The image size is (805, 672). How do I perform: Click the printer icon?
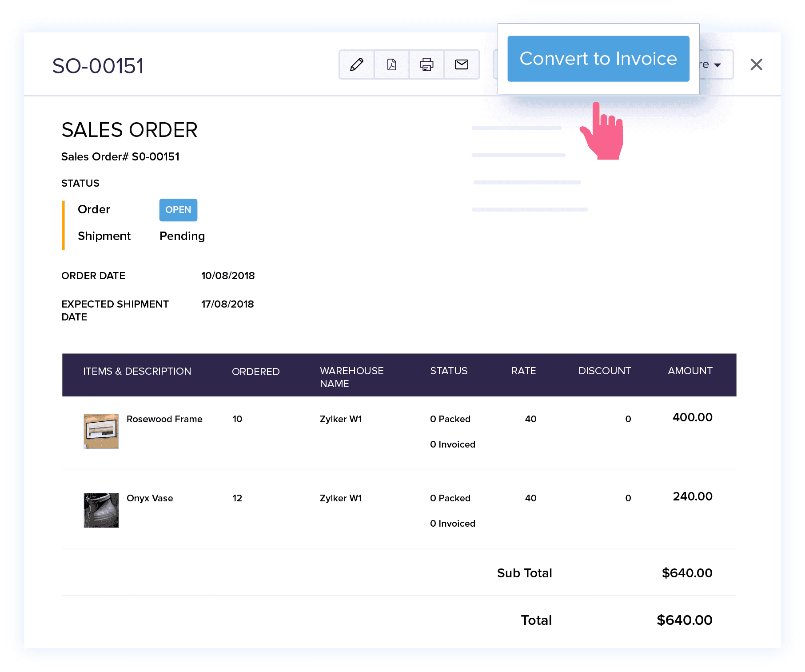[x=426, y=65]
